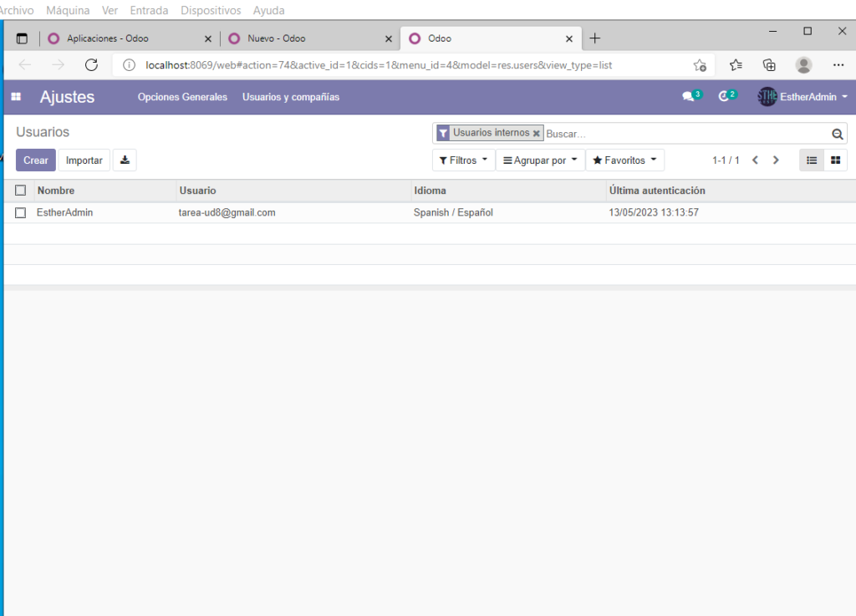This screenshot has height=616, width=856.
Task: Open the Usuarios y compañías menu
Action: tap(291, 97)
